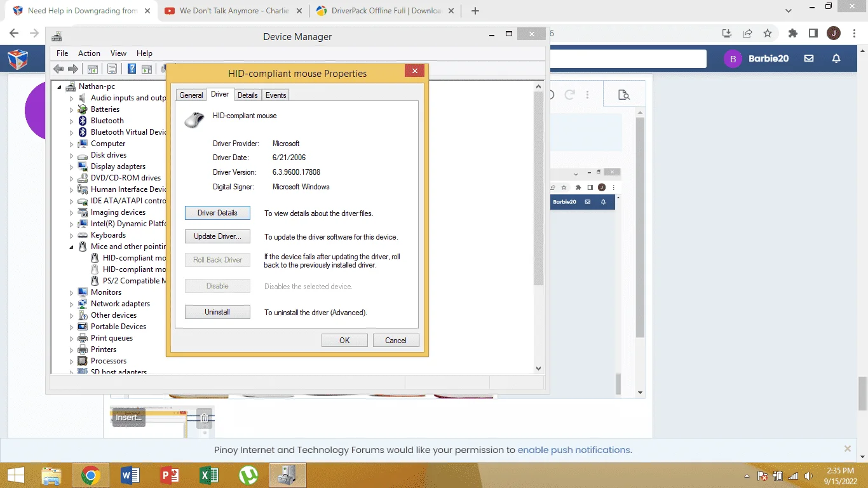Expand the Disk drives node
The width and height of the screenshot is (868, 488).
pyautogui.click(x=72, y=155)
